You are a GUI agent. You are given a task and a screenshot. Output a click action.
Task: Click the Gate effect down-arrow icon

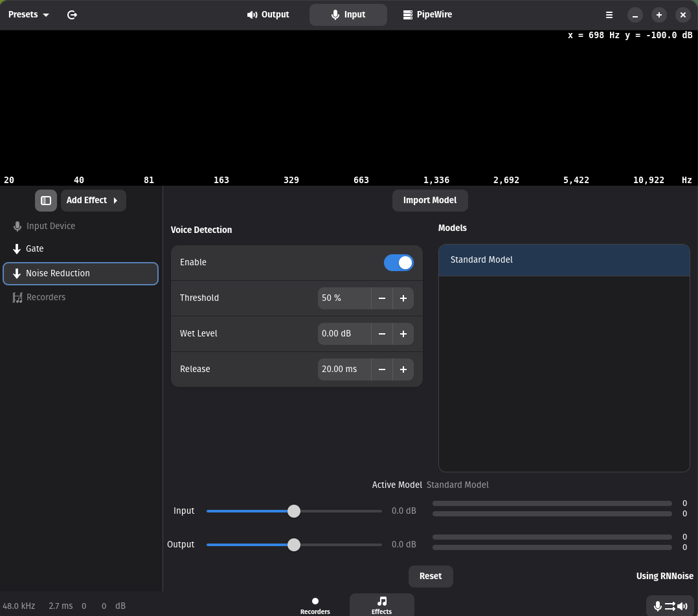click(17, 249)
